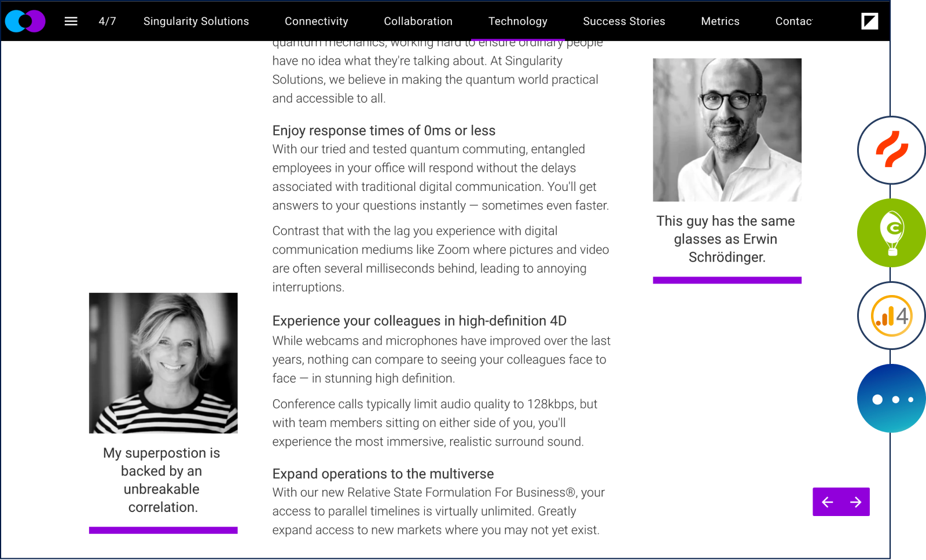Click the 'Expand operations to the multiverse' heading
The height and width of the screenshot is (560, 926).
click(383, 474)
